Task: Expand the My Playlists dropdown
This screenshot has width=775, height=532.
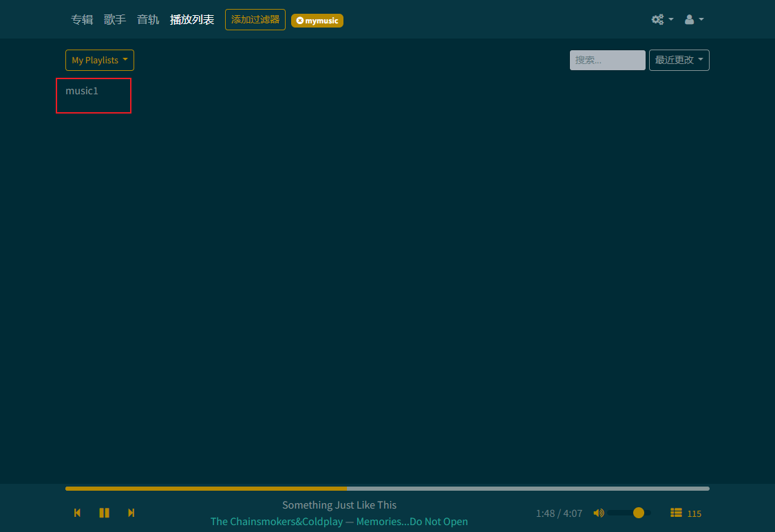Action: coord(100,61)
